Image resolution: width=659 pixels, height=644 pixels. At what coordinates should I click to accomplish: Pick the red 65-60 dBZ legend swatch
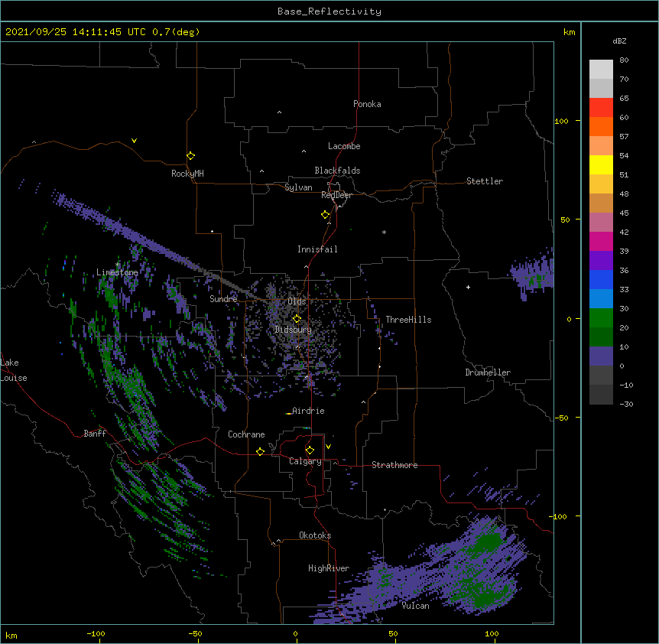(x=601, y=108)
